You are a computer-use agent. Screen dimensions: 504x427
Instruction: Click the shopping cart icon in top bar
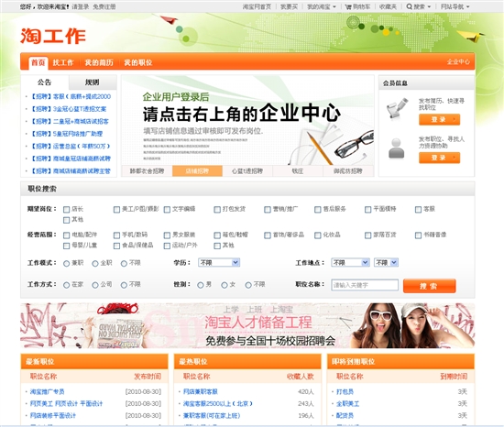tap(348, 6)
